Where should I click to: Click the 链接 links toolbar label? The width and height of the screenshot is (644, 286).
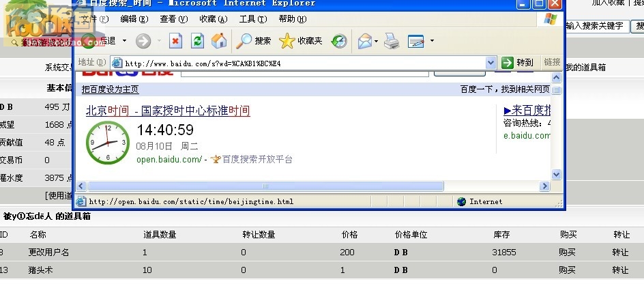click(552, 62)
